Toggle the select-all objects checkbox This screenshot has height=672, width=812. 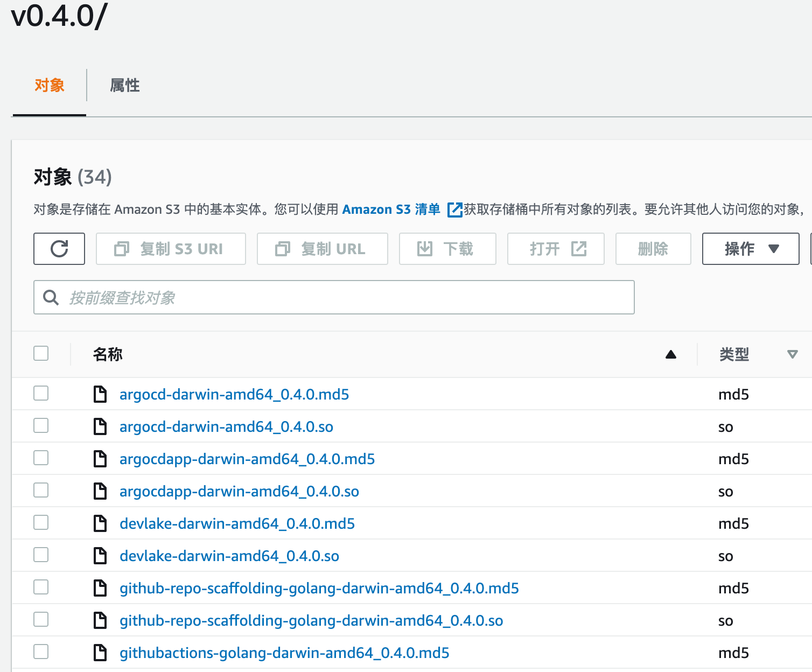[x=41, y=353]
